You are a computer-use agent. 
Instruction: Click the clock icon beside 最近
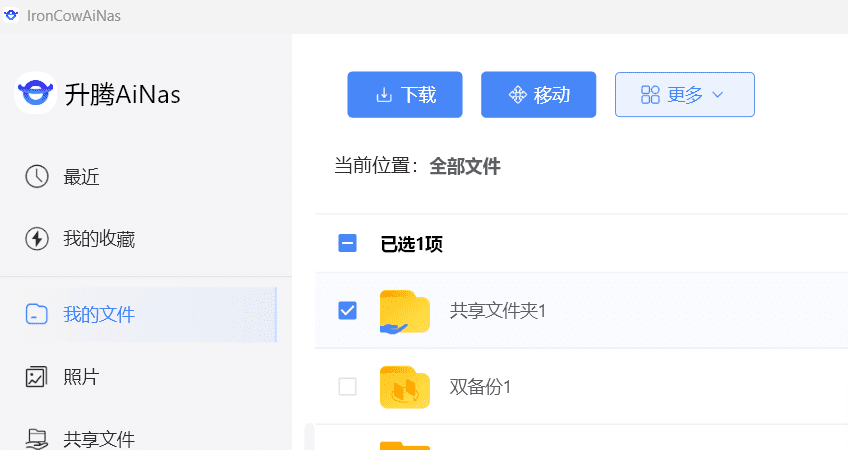click(x=37, y=177)
